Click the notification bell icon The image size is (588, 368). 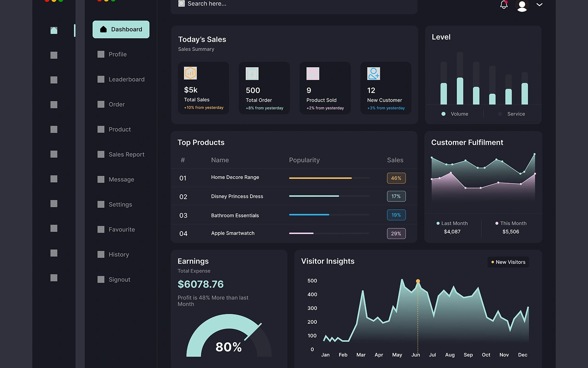point(503,5)
